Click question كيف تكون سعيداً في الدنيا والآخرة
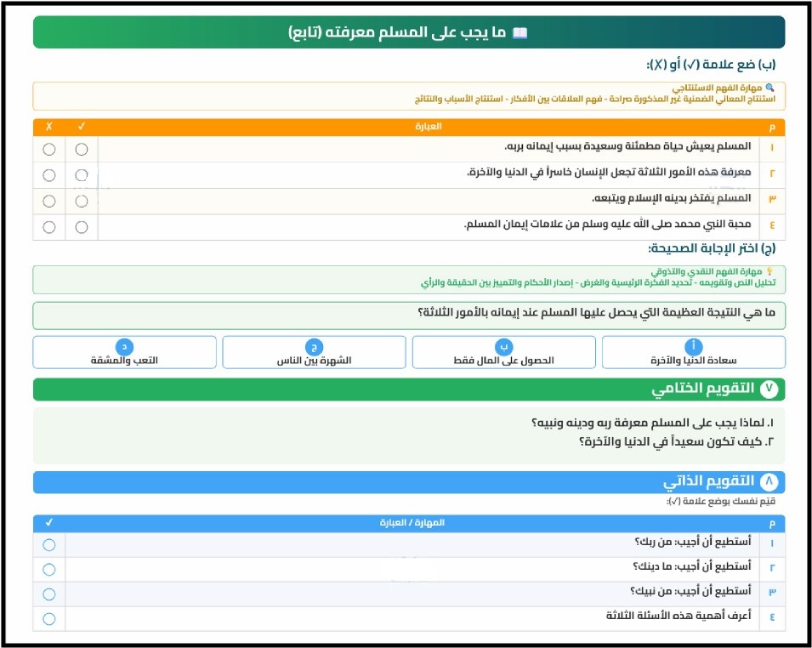Viewport: 812px width, 648px height. pyautogui.click(x=676, y=441)
